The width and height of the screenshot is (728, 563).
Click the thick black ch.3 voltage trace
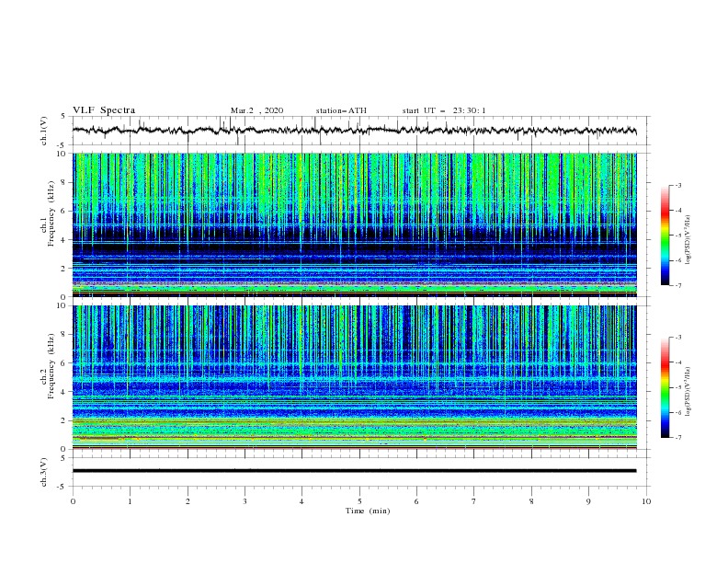click(355, 471)
